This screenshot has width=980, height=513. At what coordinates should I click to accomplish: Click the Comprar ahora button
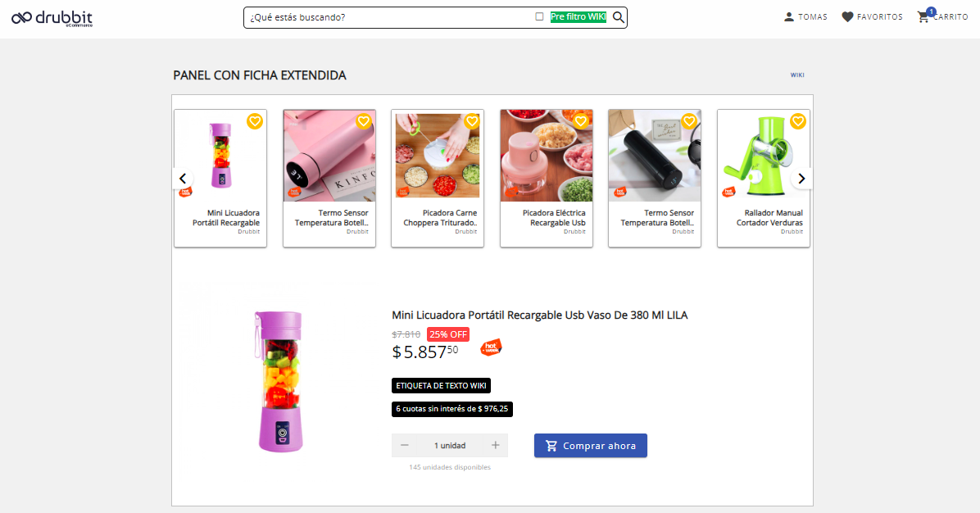pyautogui.click(x=591, y=446)
